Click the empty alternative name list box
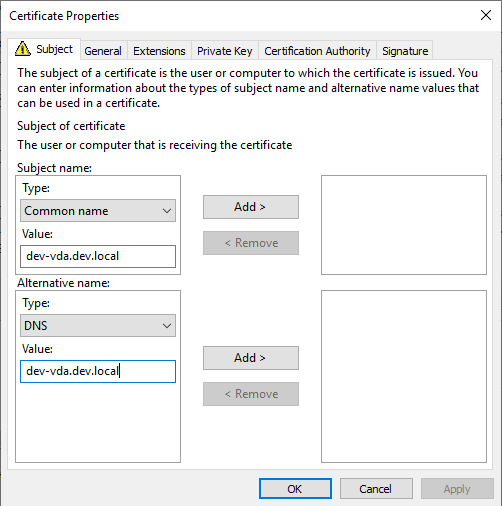 click(404, 376)
